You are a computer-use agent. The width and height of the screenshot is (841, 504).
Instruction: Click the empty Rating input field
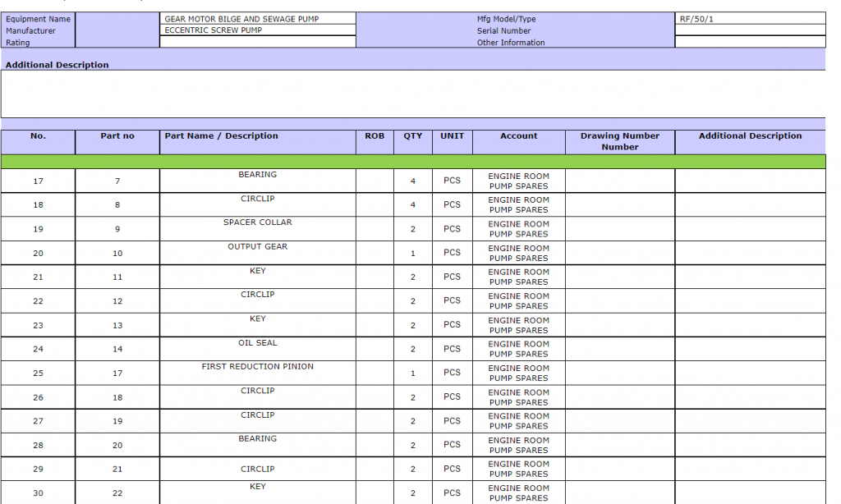258,42
